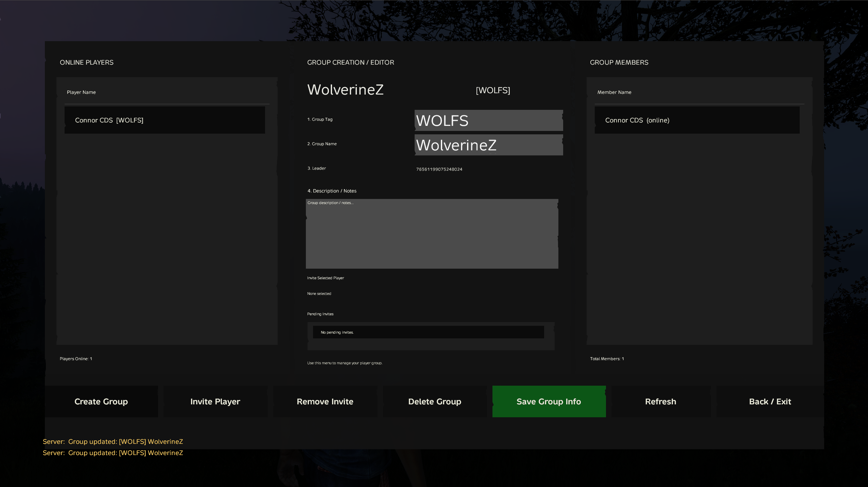868x487 pixels.
Task: Refresh the group menu
Action: point(661,401)
